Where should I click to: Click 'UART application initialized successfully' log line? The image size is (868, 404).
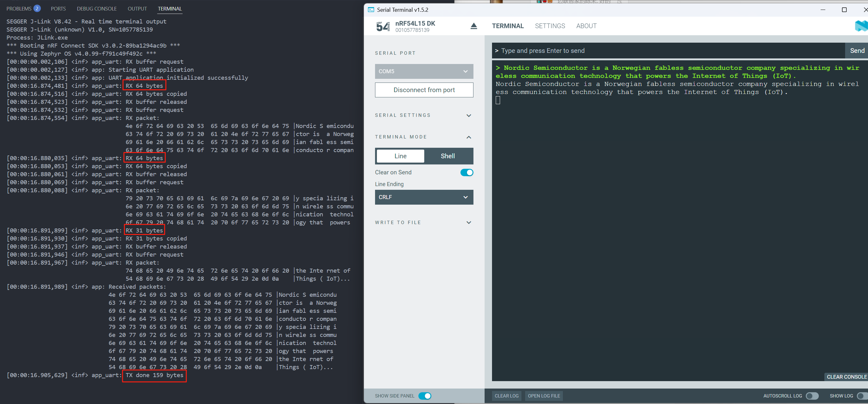(x=127, y=78)
